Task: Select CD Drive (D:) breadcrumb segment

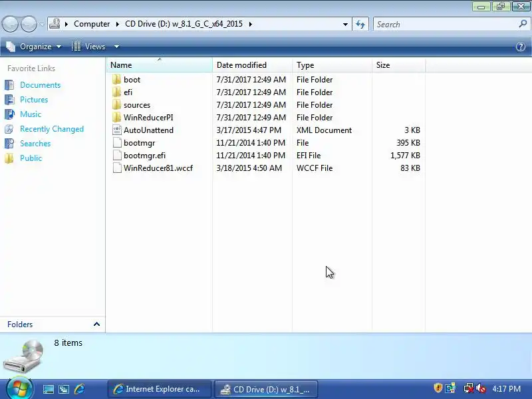Action: tap(184, 24)
